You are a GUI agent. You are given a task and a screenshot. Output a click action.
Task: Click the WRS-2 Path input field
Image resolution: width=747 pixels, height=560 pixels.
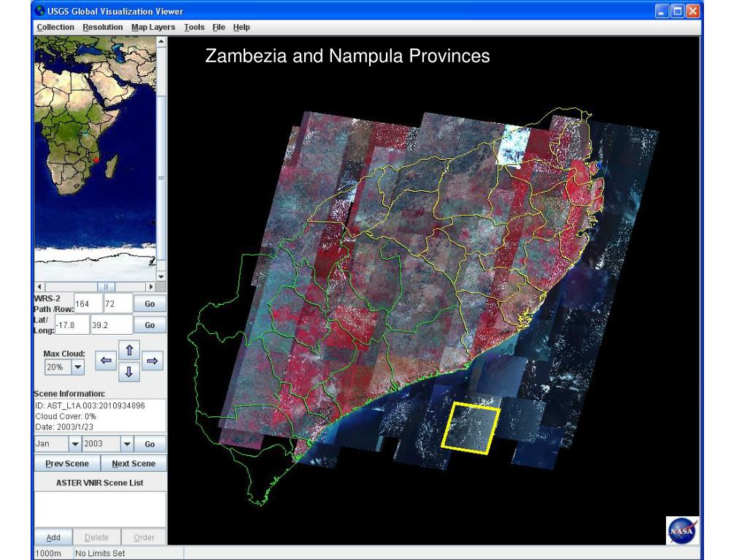pos(88,304)
